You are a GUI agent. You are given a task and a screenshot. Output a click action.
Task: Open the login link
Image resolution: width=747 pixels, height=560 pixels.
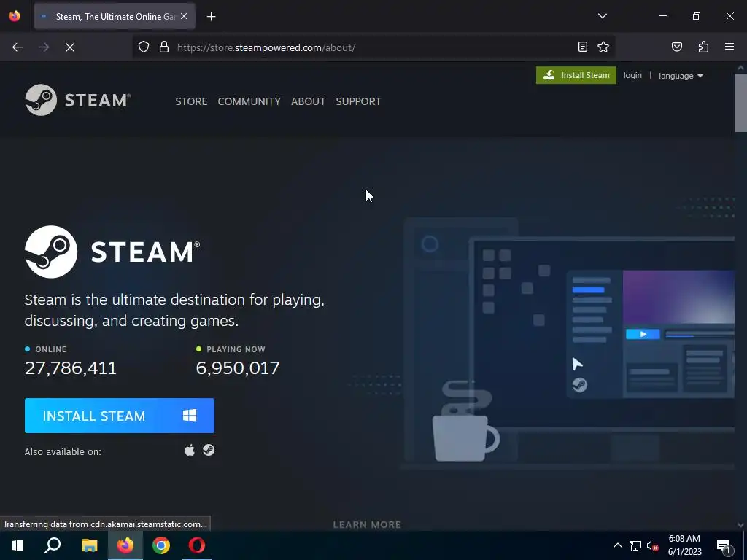[x=632, y=75]
